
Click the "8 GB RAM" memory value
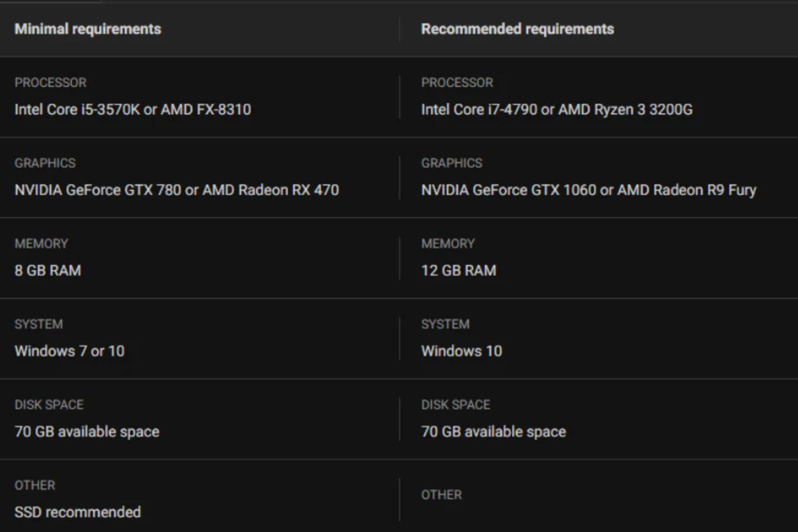pos(48,270)
